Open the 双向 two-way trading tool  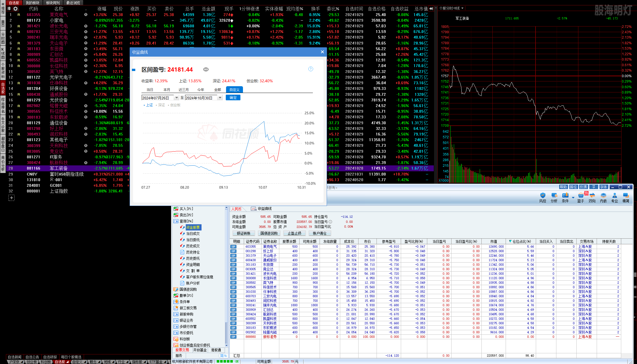coord(592,198)
